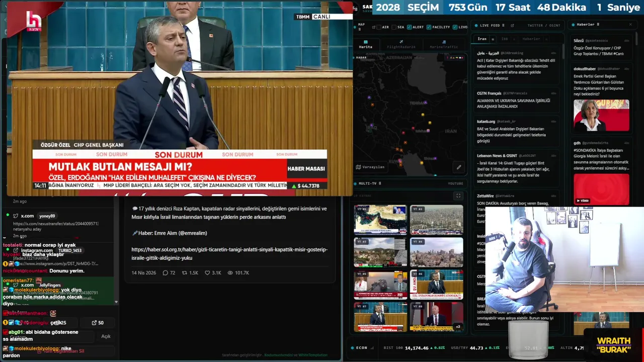Image resolution: width=644 pixels, height=362 pixels.
Task: Open the YT #4 skyline thumbnail
Action: [x=436, y=252]
